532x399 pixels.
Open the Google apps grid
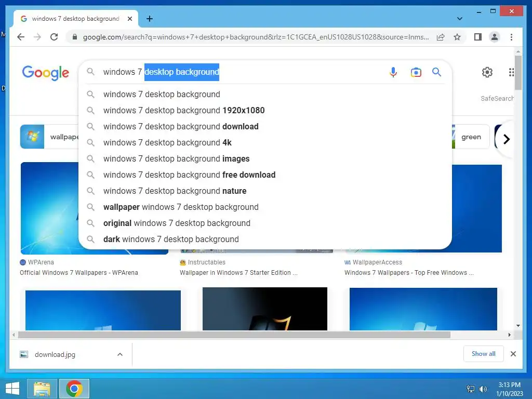[x=511, y=72]
